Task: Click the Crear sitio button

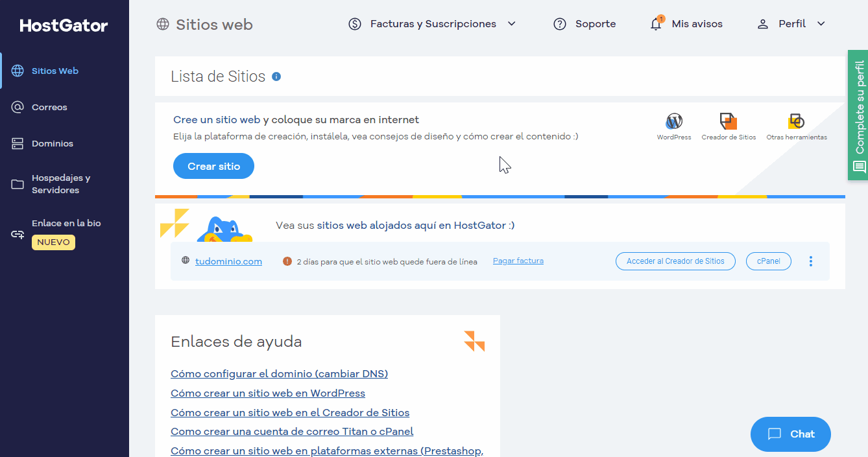Action: pyautogui.click(x=213, y=166)
